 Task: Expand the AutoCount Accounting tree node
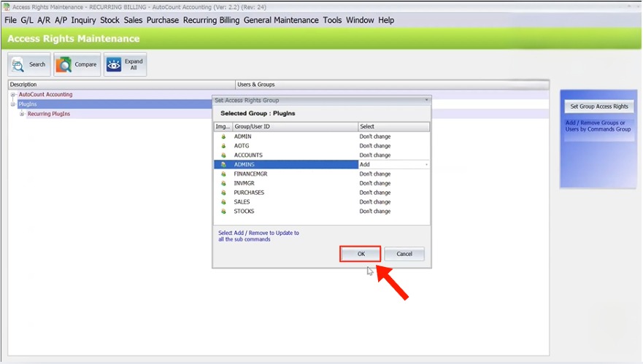[x=12, y=94]
